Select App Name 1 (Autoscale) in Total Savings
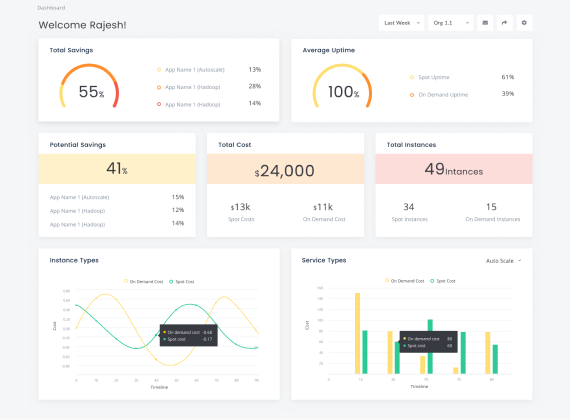The image size is (570, 420). (x=209, y=69)
